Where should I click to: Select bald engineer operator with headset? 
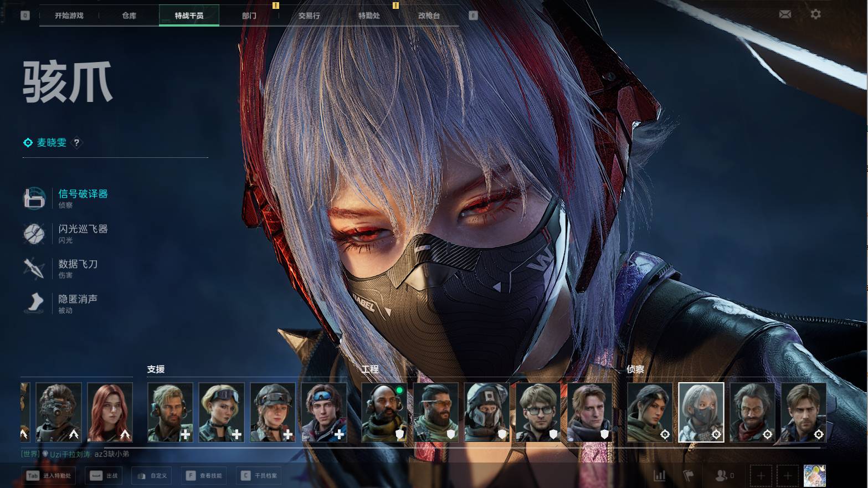click(x=384, y=413)
